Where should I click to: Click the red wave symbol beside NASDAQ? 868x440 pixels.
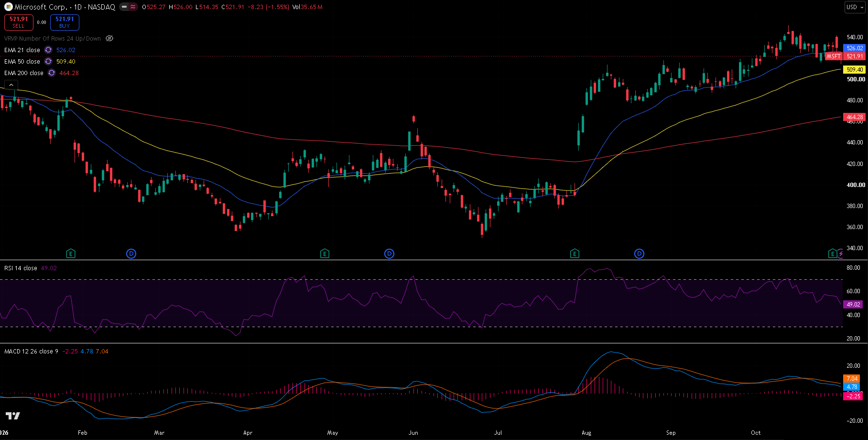point(133,7)
